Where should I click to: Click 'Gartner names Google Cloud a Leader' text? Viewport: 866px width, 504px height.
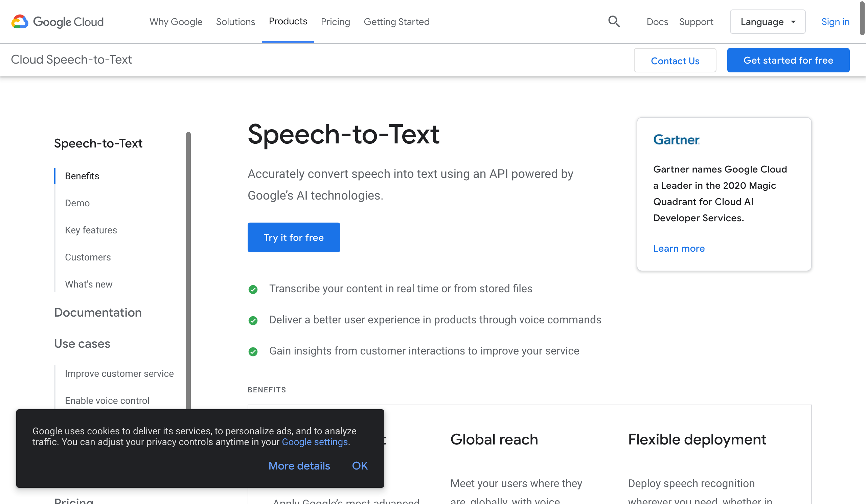click(720, 193)
